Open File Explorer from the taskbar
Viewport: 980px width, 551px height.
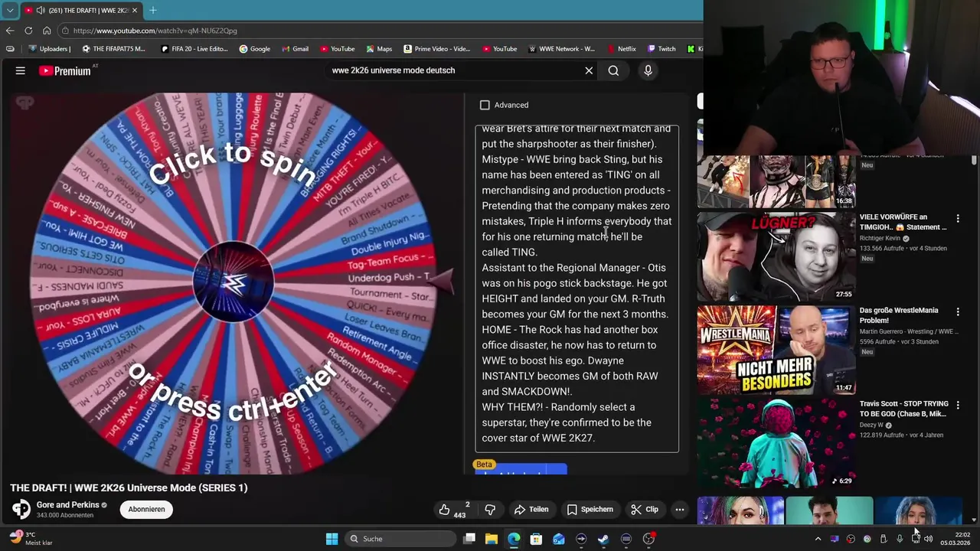492,539
